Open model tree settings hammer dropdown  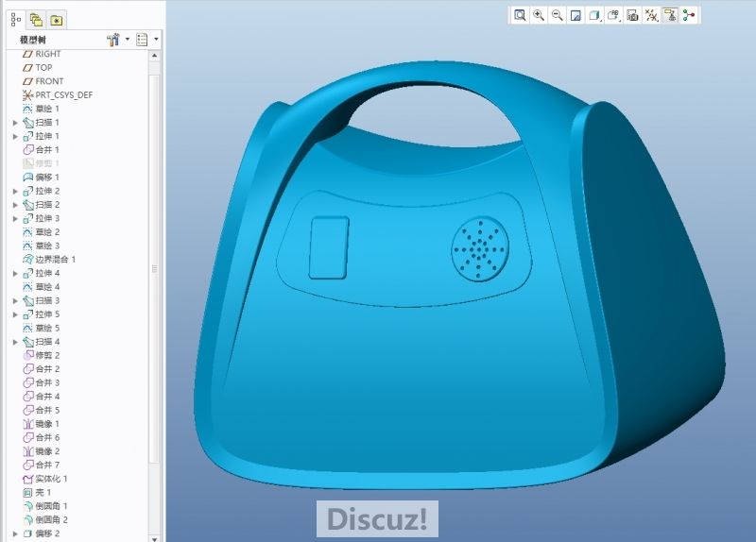(x=115, y=40)
